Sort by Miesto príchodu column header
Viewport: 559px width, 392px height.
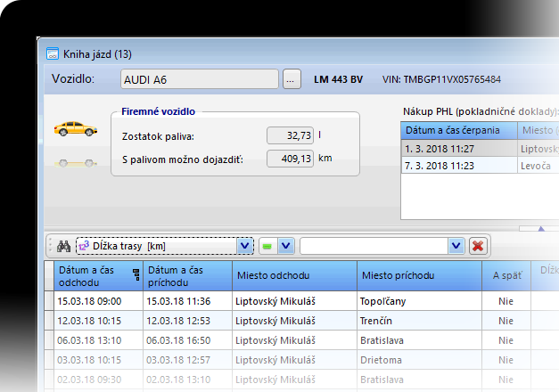point(419,276)
